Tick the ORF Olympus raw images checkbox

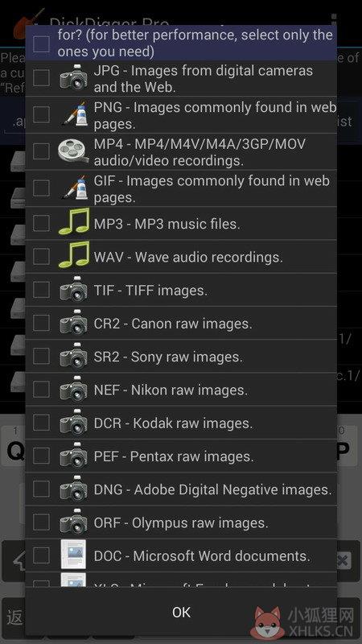[x=41, y=522]
